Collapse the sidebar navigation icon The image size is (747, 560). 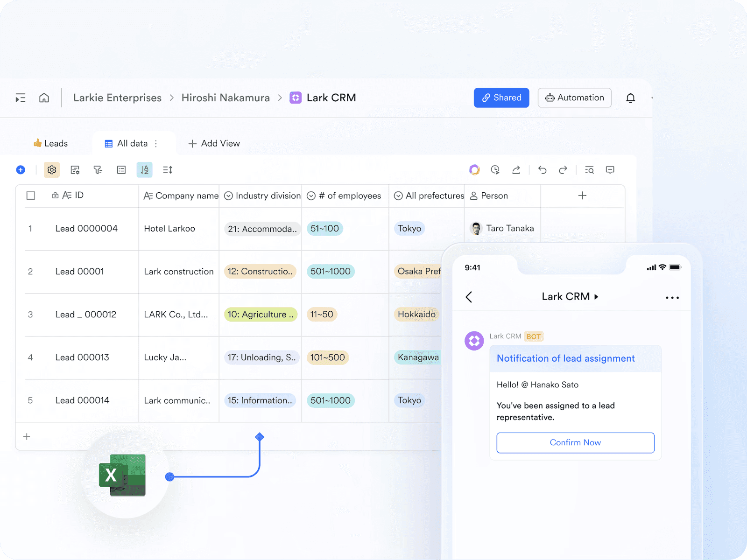tap(21, 98)
